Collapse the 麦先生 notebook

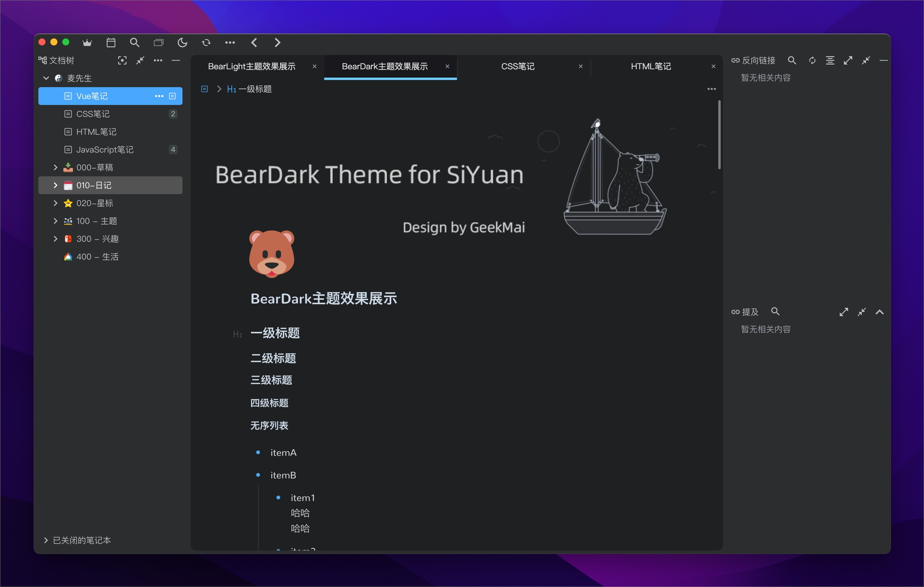(x=46, y=78)
